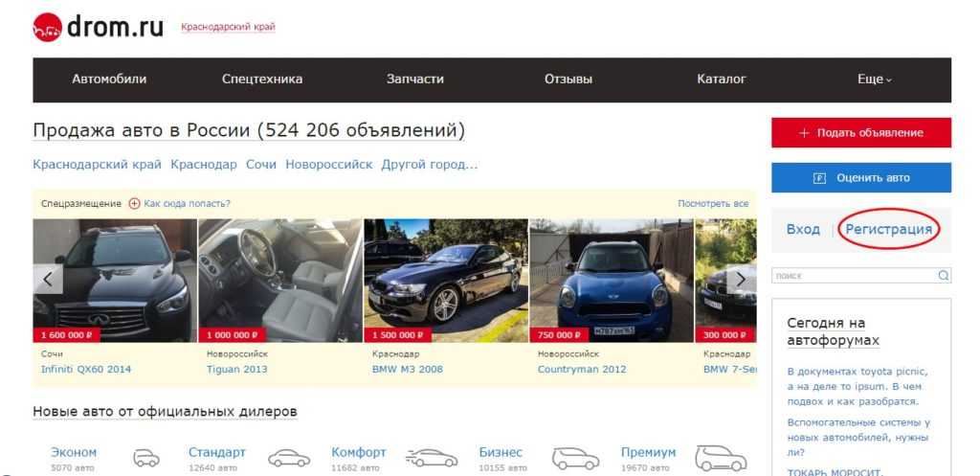
Task: Open the Countryman 2012 listing link
Action: (x=582, y=369)
